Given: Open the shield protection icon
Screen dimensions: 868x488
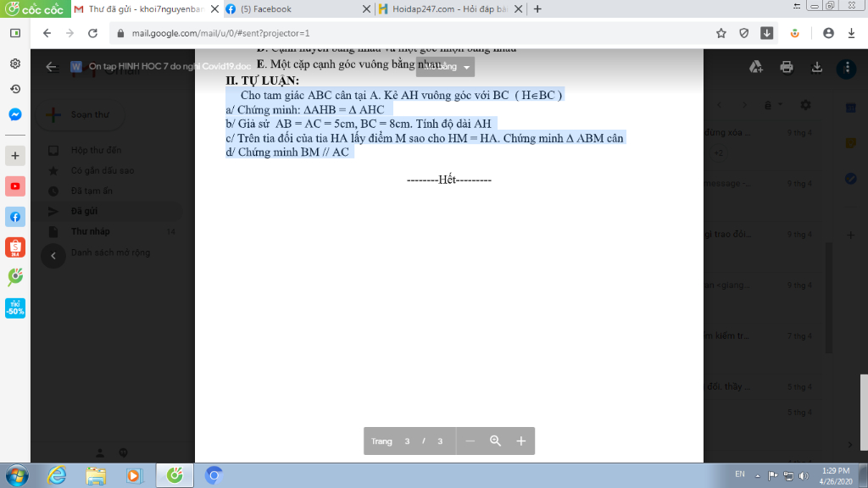Looking at the screenshot, I should (x=744, y=33).
